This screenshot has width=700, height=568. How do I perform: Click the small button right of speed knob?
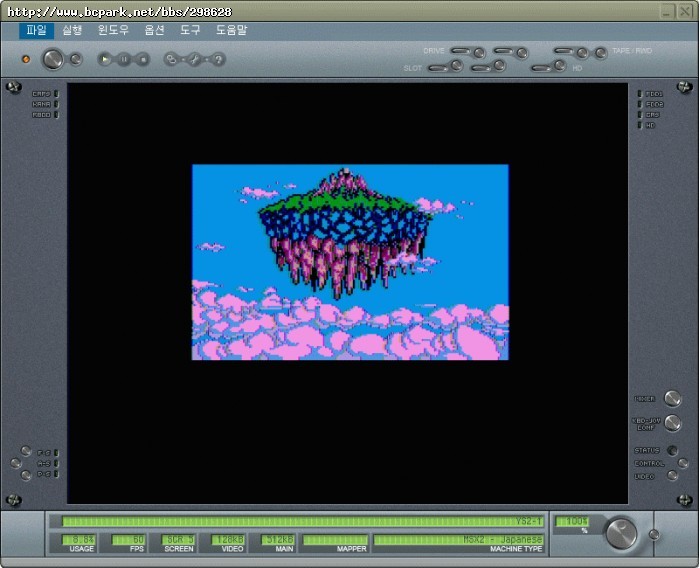pyautogui.click(x=654, y=535)
